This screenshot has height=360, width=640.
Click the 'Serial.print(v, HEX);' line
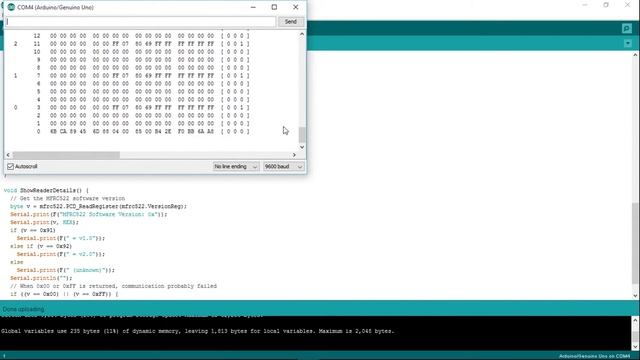click(44, 222)
